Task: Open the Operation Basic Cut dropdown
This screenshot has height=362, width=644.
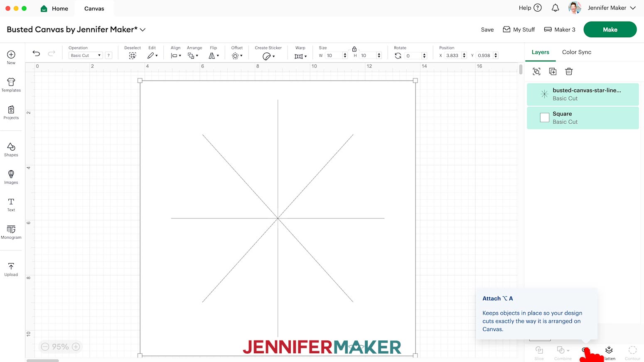Action: click(86, 55)
